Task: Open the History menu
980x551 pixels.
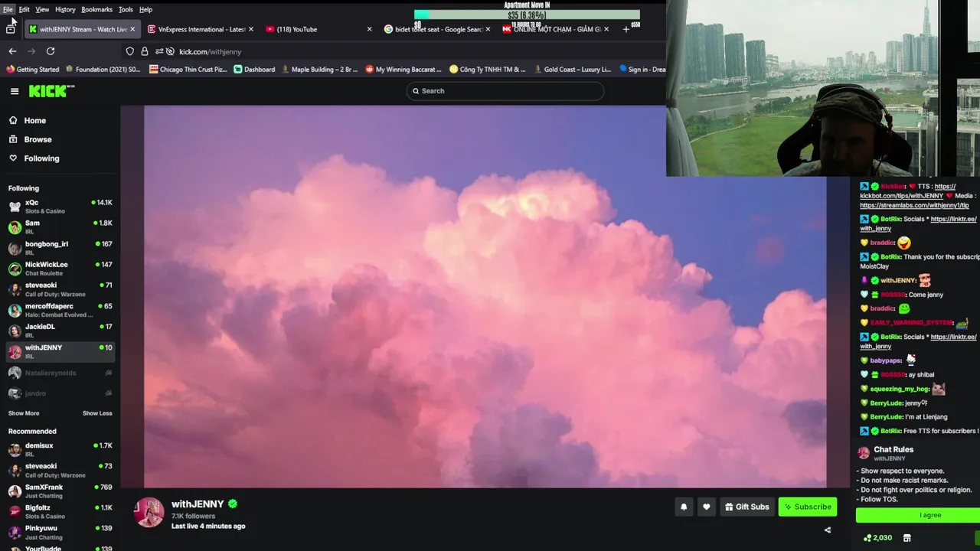Action: 65,9
